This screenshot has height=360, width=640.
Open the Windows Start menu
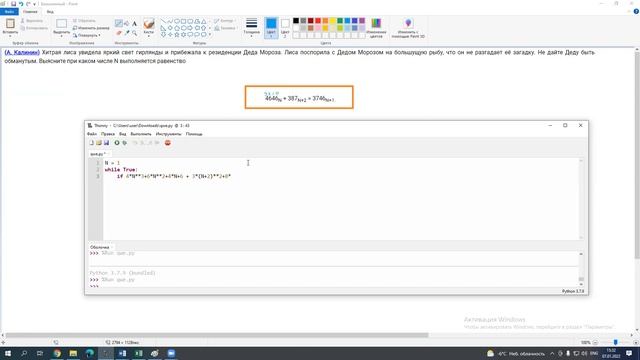click(x=8, y=353)
